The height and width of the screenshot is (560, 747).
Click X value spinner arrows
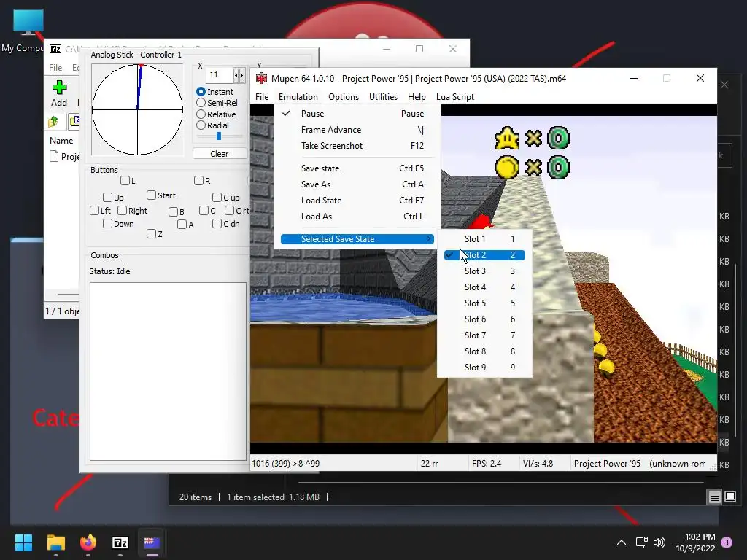pyautogui.click(x=239, y=75)
